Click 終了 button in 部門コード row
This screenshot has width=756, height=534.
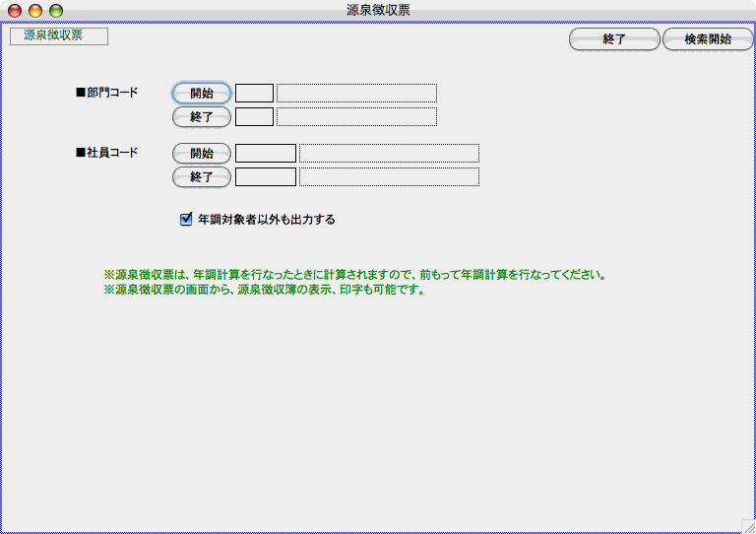tap(202, 117)
